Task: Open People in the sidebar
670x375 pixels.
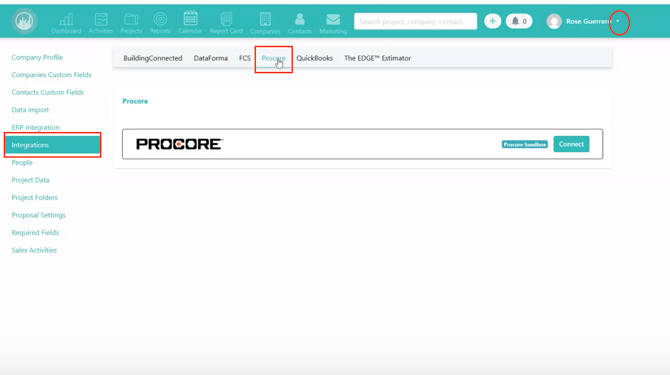Action: pyautogui.click(x=22, y=162)
